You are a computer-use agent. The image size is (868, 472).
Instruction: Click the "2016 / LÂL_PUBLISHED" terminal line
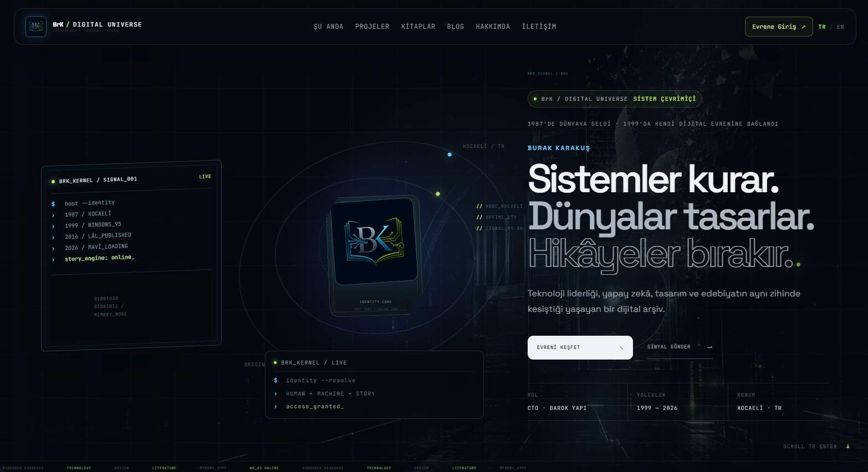[x=98, y=236]
